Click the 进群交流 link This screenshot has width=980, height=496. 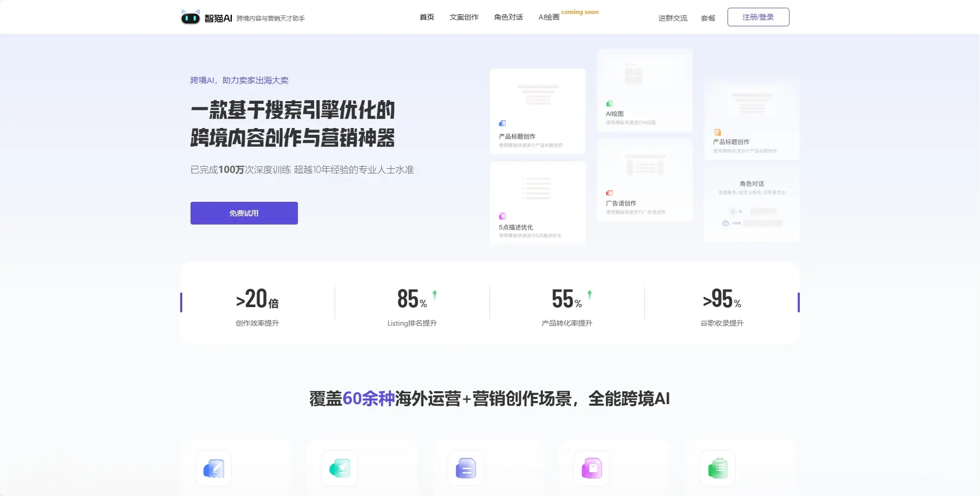point(672,18)
